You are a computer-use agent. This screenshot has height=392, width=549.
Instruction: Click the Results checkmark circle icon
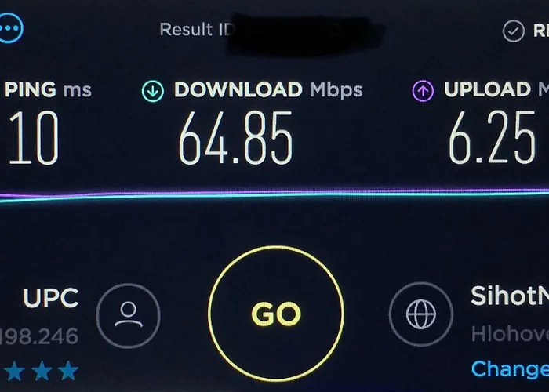pyautogui.click(x=514, y=31)
